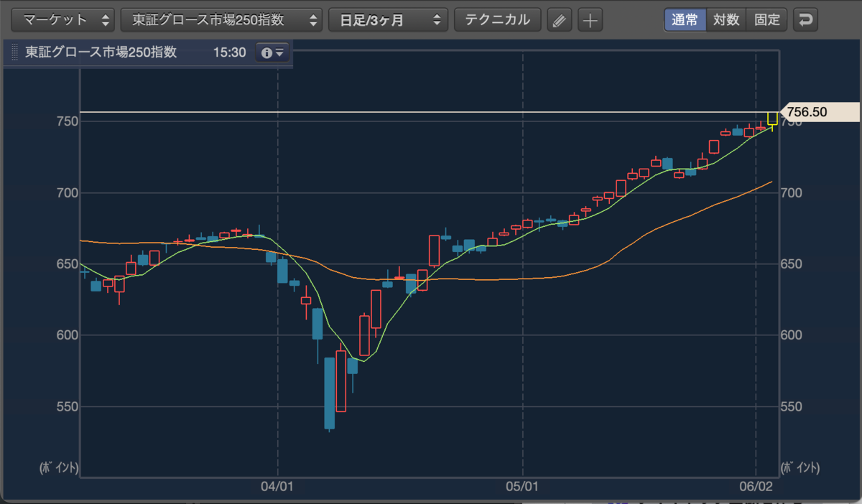Switch to 固定 fixed scale
Image resolution: width=862 pixels, height=504 pixels.
click(x=767, y=19)
